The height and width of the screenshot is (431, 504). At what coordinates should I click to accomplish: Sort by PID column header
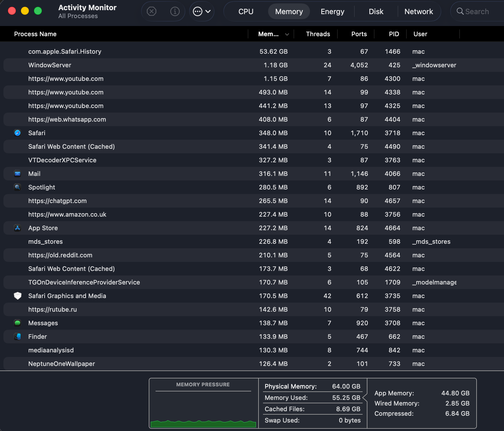coord(394,34)
